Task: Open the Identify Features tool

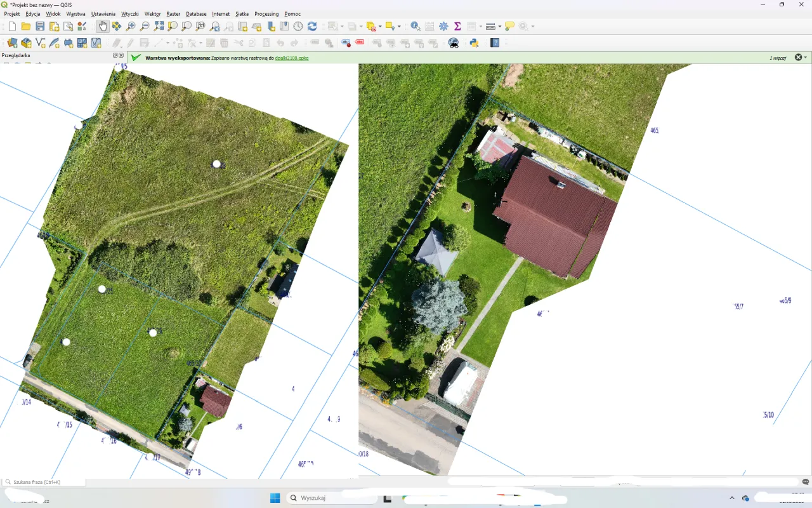Action: (x=416, y=26)
